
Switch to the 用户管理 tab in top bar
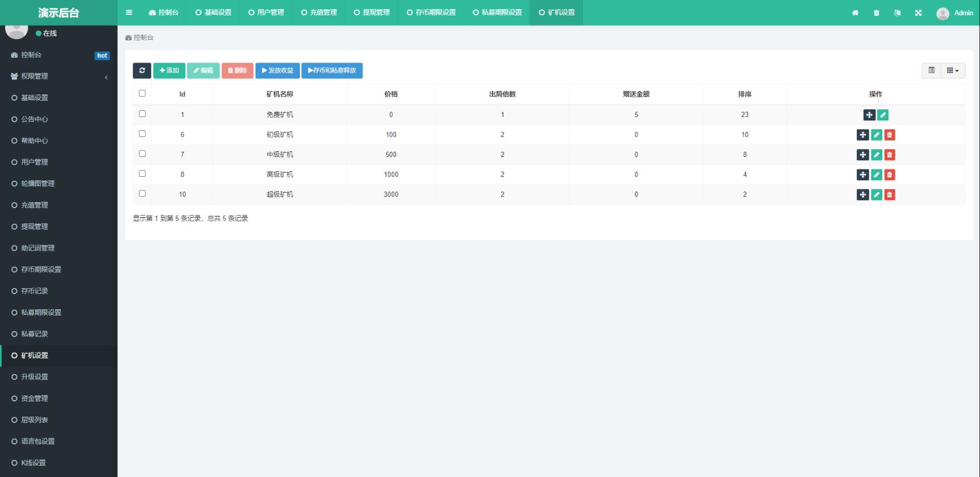pos(266,13)
